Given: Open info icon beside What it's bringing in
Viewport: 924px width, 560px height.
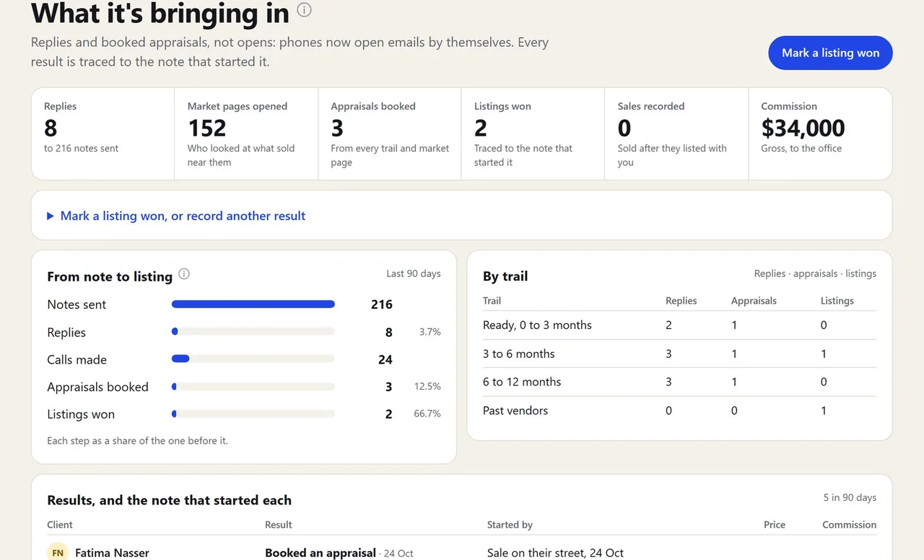Looking at the screenshot, I should click(305, 10).
